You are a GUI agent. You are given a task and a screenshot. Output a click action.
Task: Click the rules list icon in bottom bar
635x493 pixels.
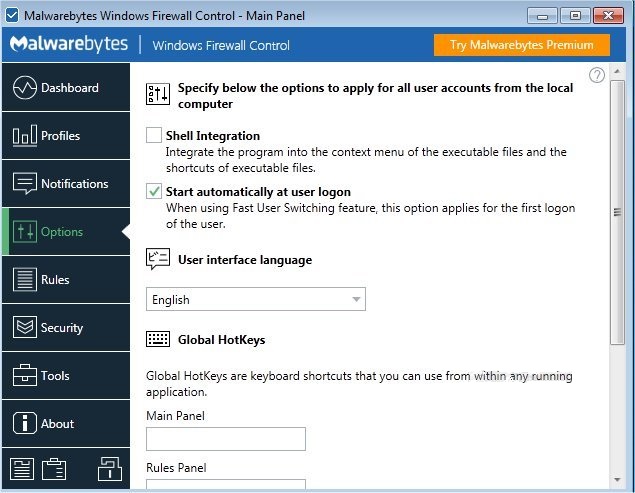[x=23, y=469]
